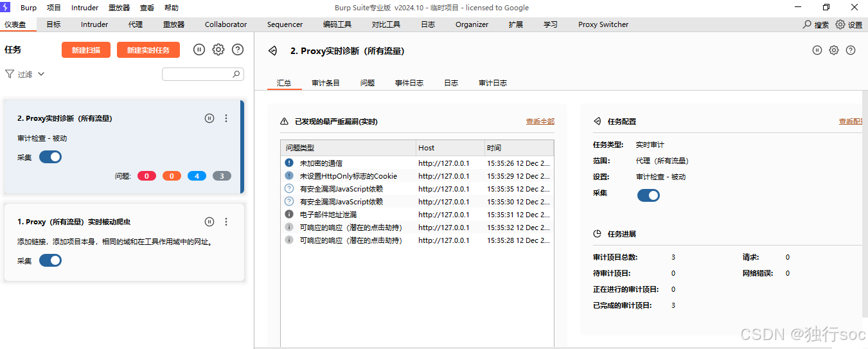Pause the 1. Proxy实时被动爬虫 task card
Viewport: 868px width, 349px height.
[x=209, y=222]
